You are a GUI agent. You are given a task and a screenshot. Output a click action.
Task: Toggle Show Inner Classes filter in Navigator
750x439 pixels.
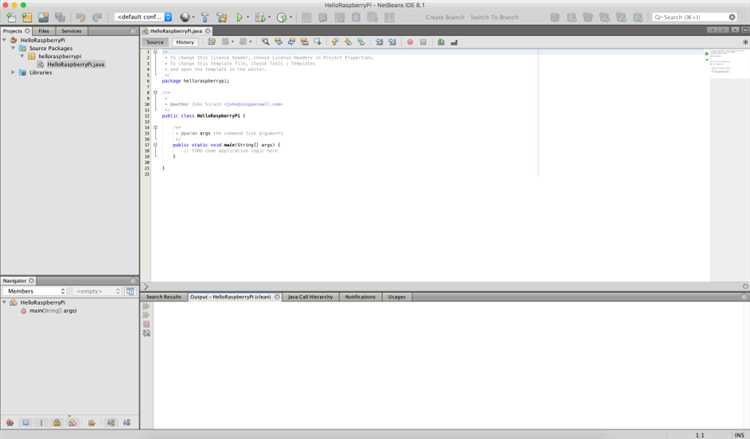tap(73, 423)
